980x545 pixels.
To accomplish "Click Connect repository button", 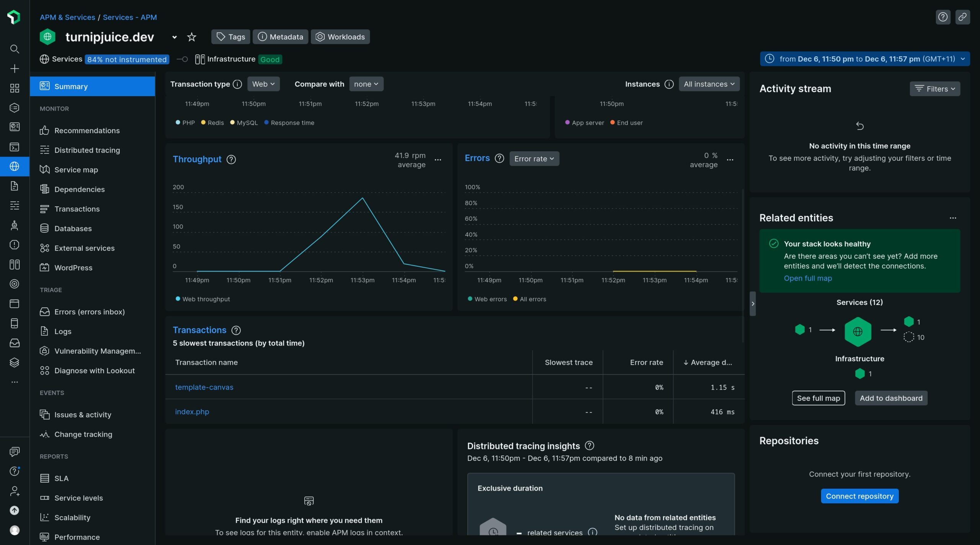I will [x=860, y=495].
